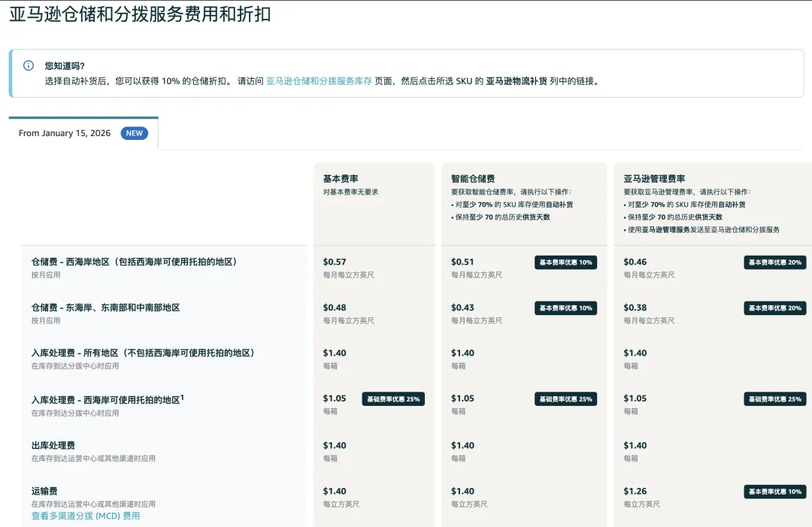This screenshot has height=527, width=812.
Task: Open 查看多渠道分拨 (MCD) 费用 link
Action: tap(85, 516)
